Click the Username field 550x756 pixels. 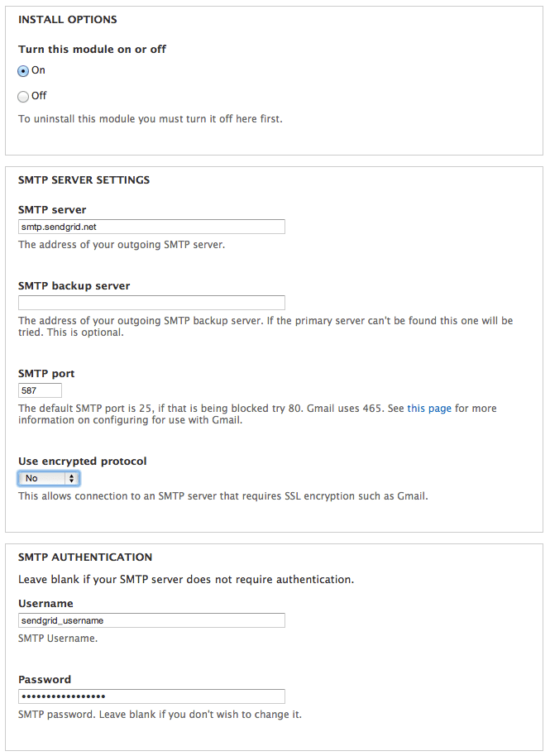[x=151, y=620]
